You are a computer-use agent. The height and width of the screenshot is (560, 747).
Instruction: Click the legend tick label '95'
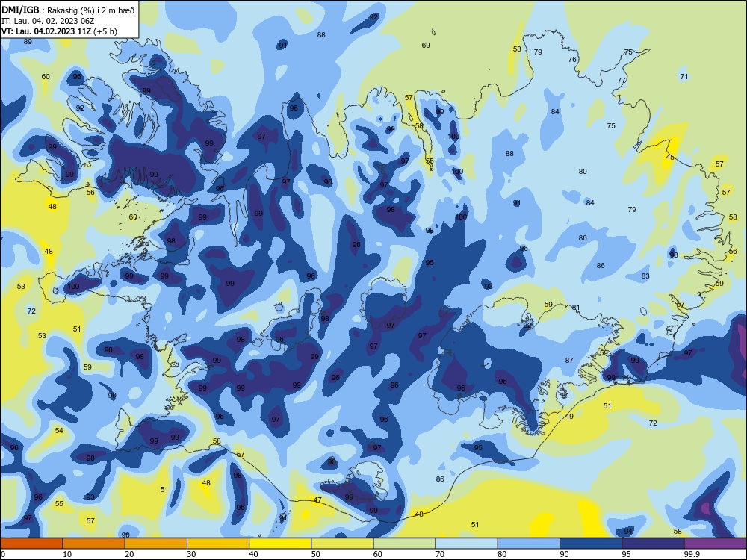[x=626, y=554]
